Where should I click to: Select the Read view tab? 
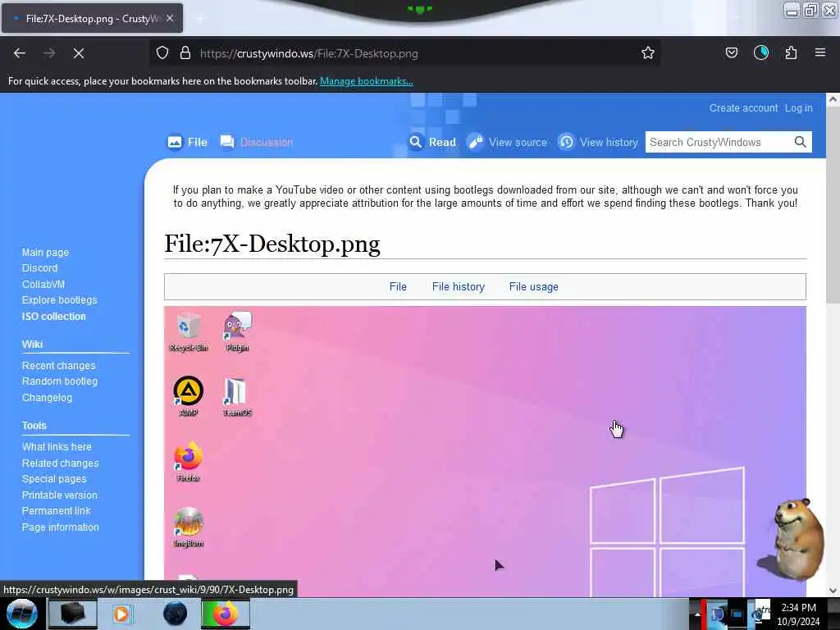[432, 143]
